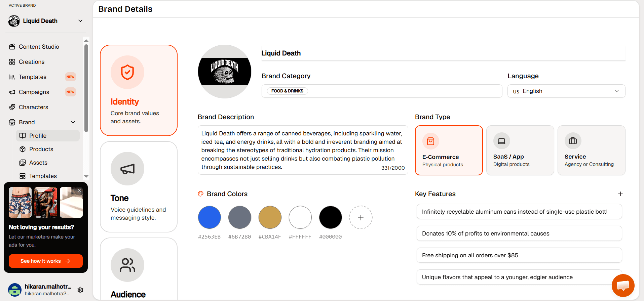Collapse the Brand sidebar section
This screenshot has width=644, height=301.
point(73,122)
